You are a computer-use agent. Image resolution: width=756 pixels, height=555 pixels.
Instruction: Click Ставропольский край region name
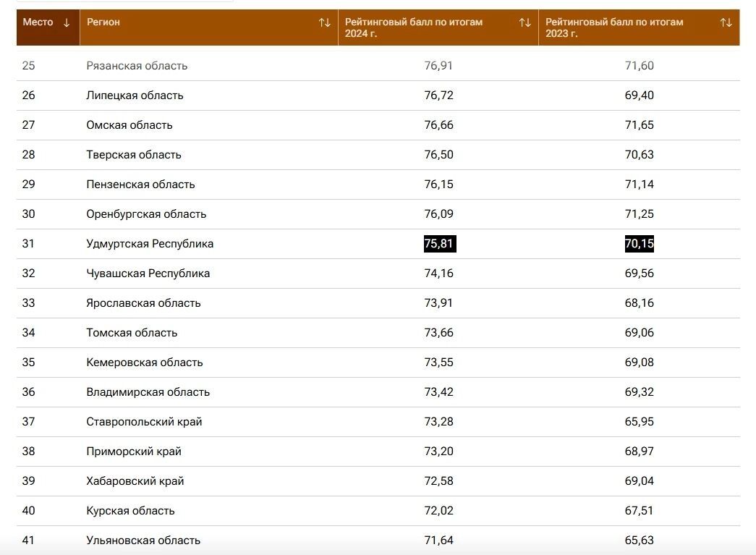pyautogui.click(x=144, y=422)
